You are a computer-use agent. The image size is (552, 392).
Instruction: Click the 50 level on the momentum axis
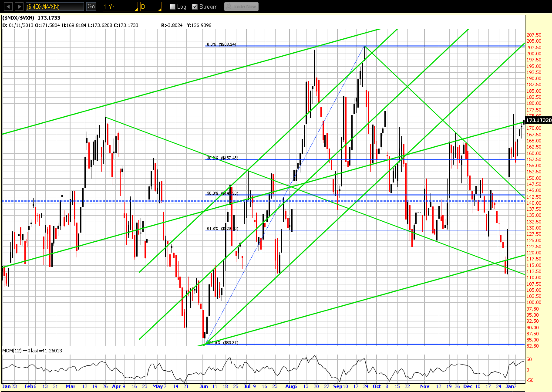pos(530,359)
